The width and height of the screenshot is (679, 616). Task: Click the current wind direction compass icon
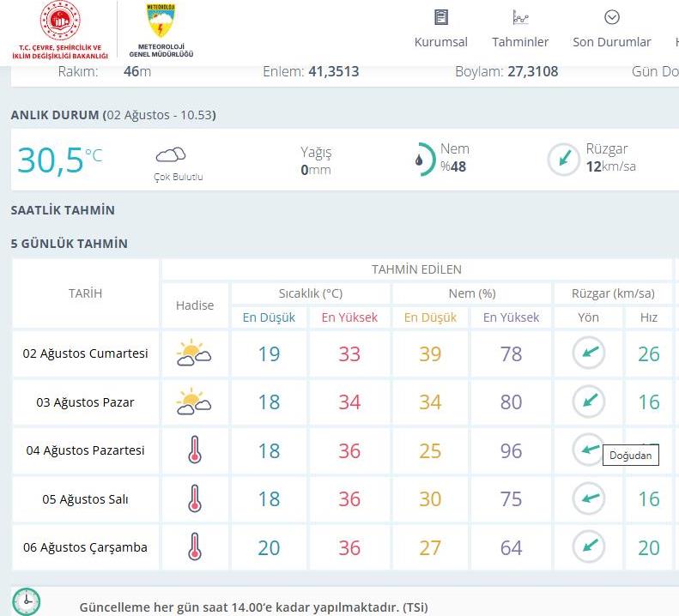pyautogui.click(x=564, y=160)
